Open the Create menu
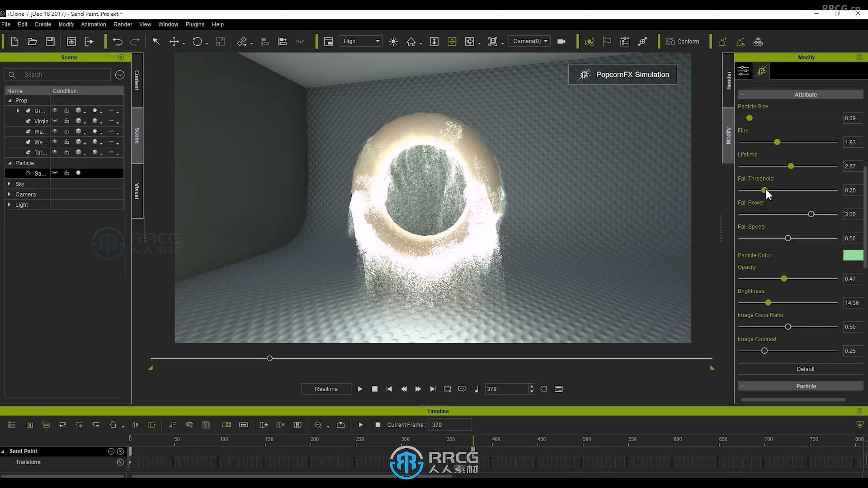This screenshot has width=868, height=488. [x=43, y=24]
